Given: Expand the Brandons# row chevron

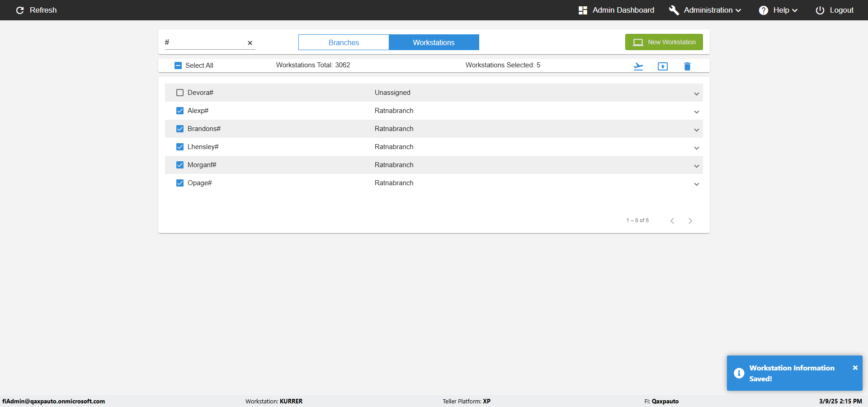Looking at the screenshot, I should tap(697, 130).
